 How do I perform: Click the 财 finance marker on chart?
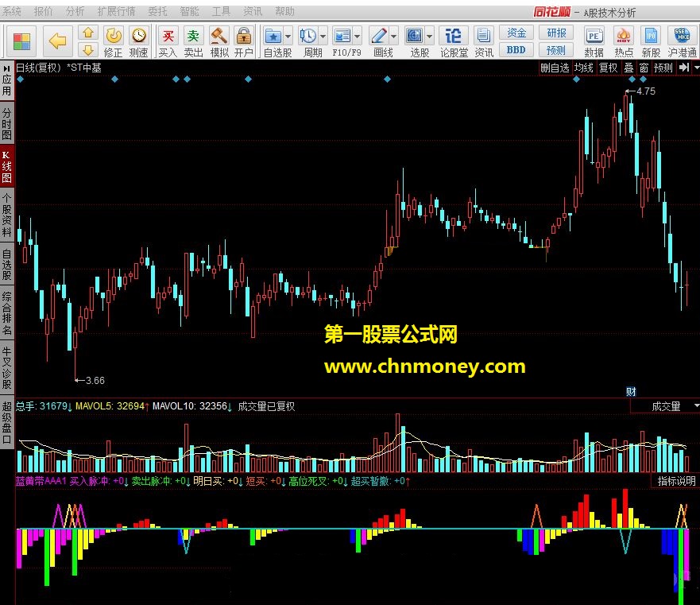(631, 392)
